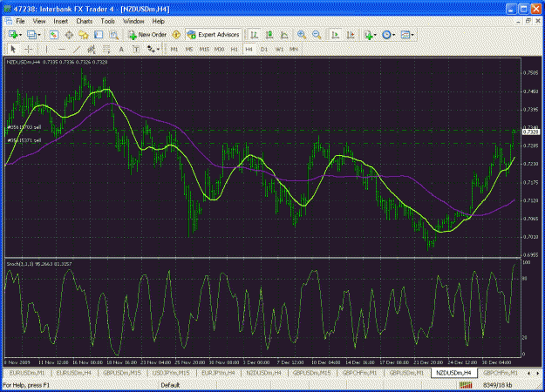Viewport: 545px width, 392px height.
Task: Expand the Profiles dropdown arrow
Action: (39, 35)
